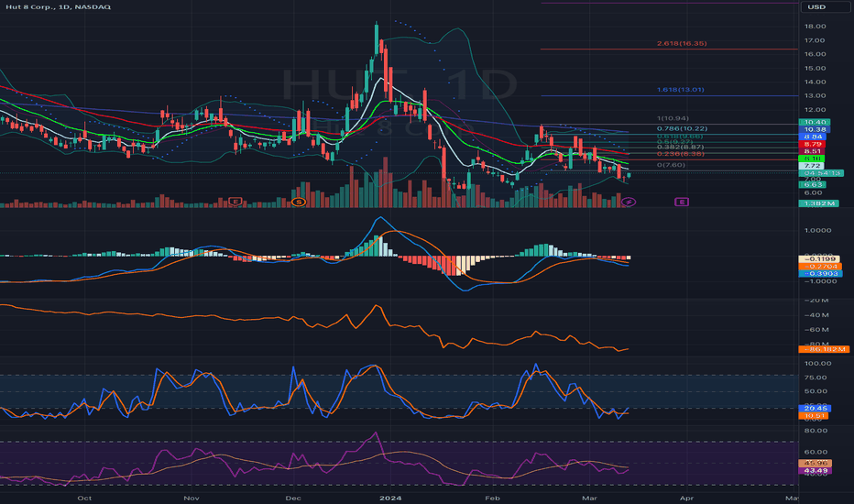Click the 7.72 white price tag
The image size is (854, 504).
click(x=812, y=166)
